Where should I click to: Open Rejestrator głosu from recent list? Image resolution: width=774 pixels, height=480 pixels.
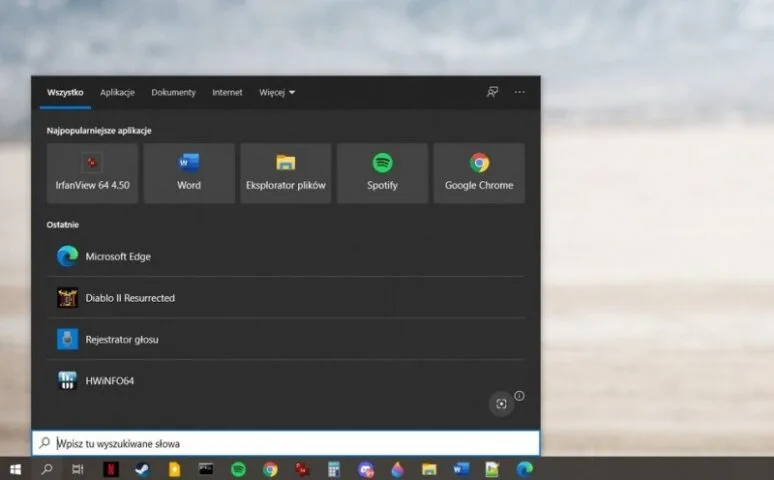click(x=286, y=339)
